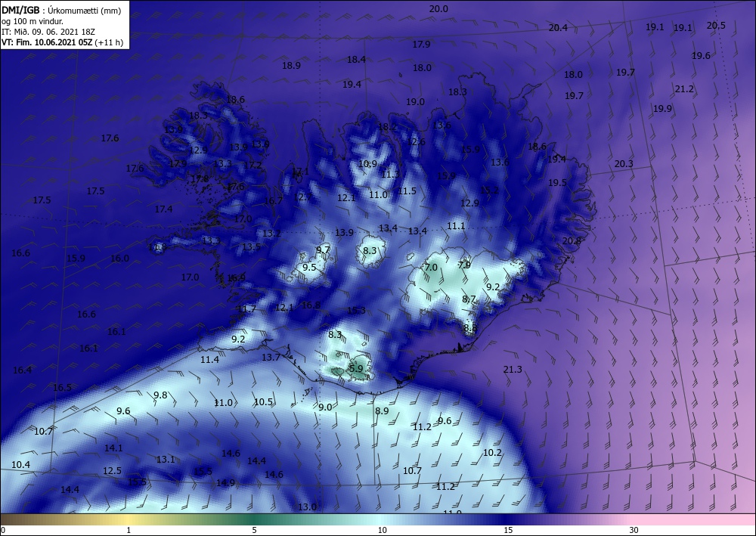Click the map value 13.7
This screenshot has width=756, height=536.
point(271,357)
